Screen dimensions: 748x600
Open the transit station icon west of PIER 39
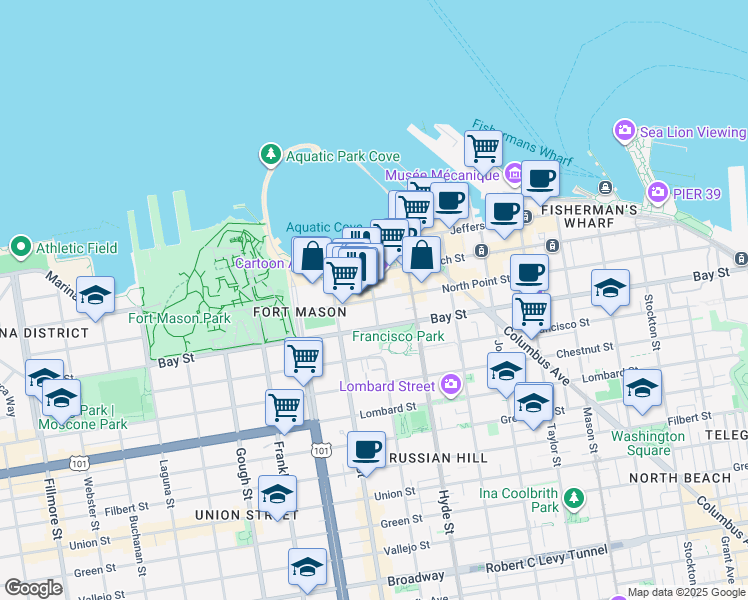[605, 186]
